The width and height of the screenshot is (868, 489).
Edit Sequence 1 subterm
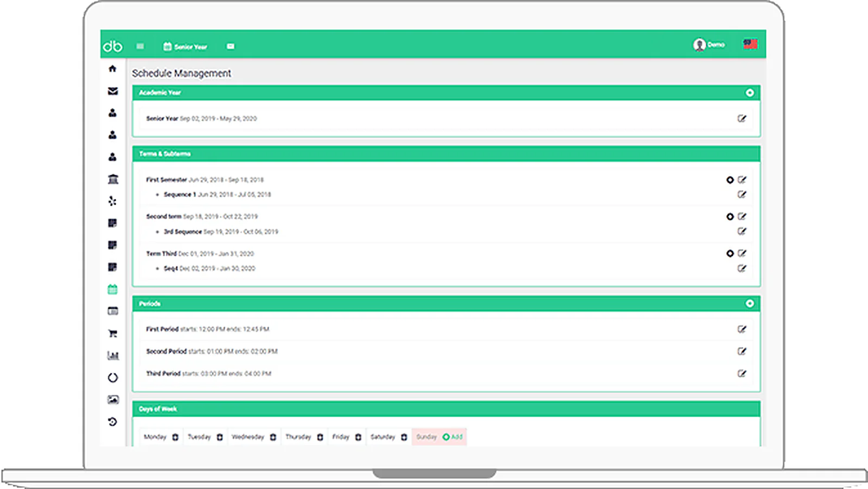click(742, 194)
